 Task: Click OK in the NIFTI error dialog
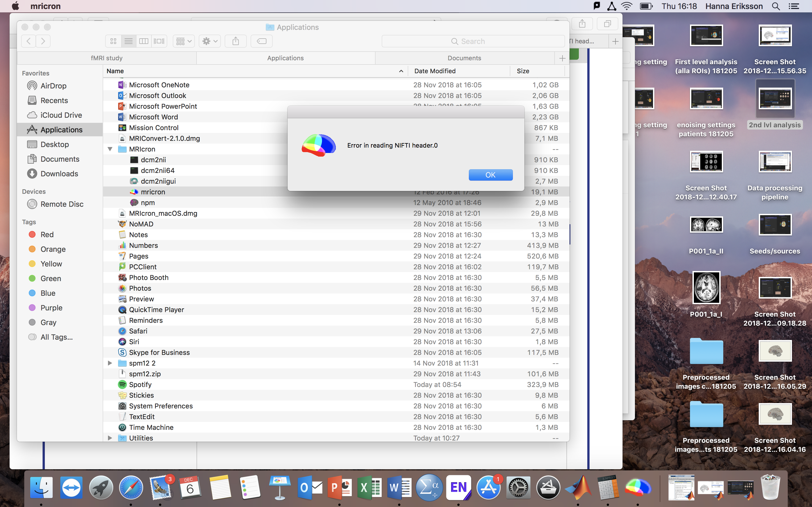tap(490, 175)
